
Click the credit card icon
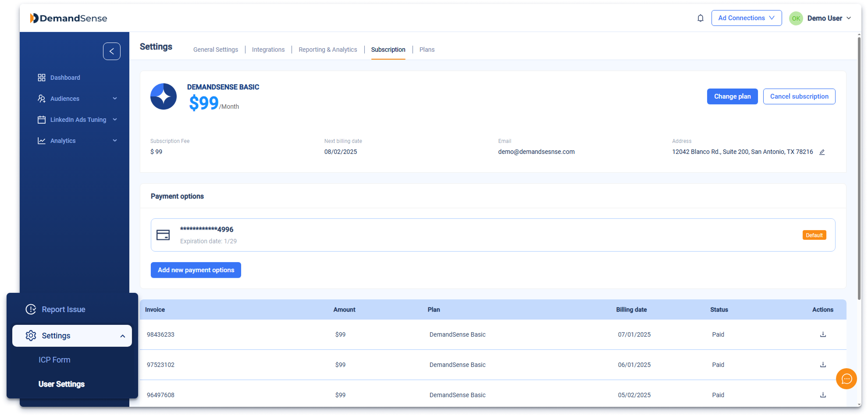pos(163,235)
